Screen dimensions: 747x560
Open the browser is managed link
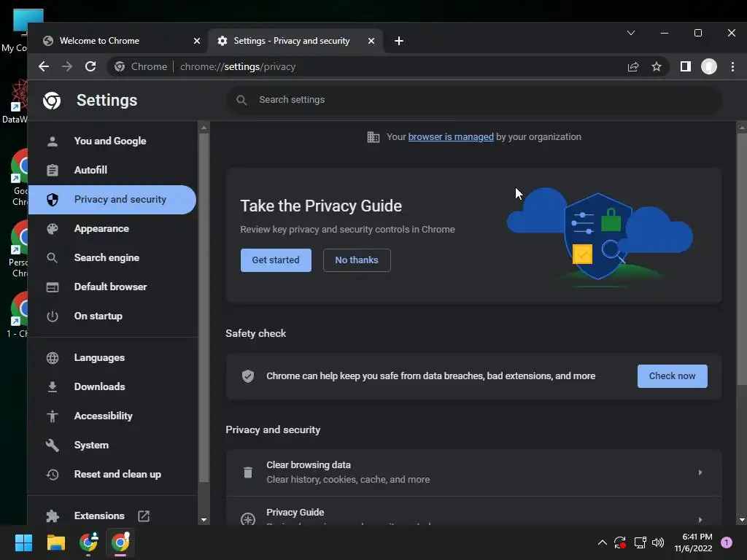click(x=451, y=137)
